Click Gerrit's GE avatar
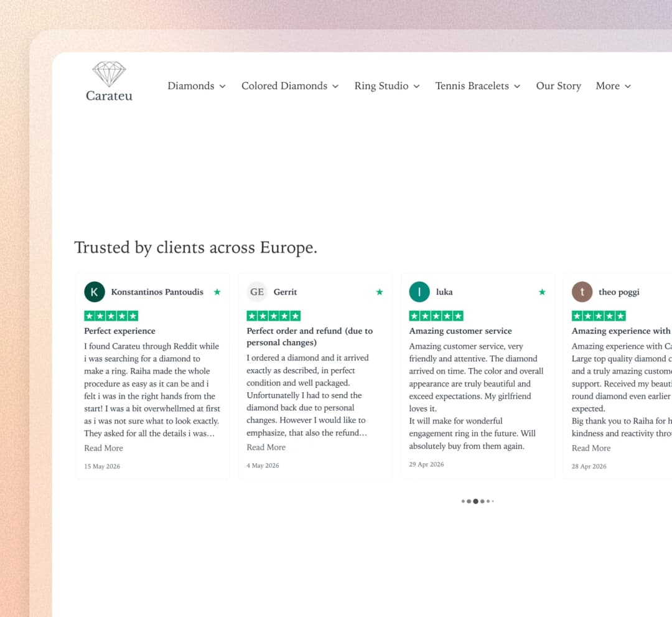This screenshot has height=617, width=672. click(x=257, y=292)
